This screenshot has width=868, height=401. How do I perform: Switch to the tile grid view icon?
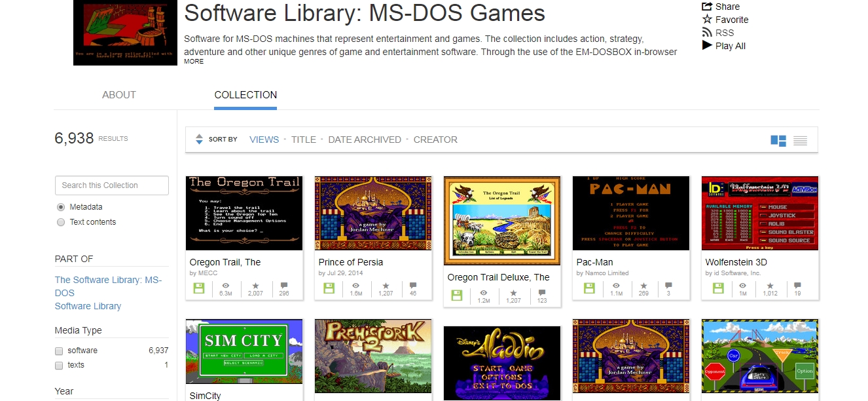[x=778, y=140]
